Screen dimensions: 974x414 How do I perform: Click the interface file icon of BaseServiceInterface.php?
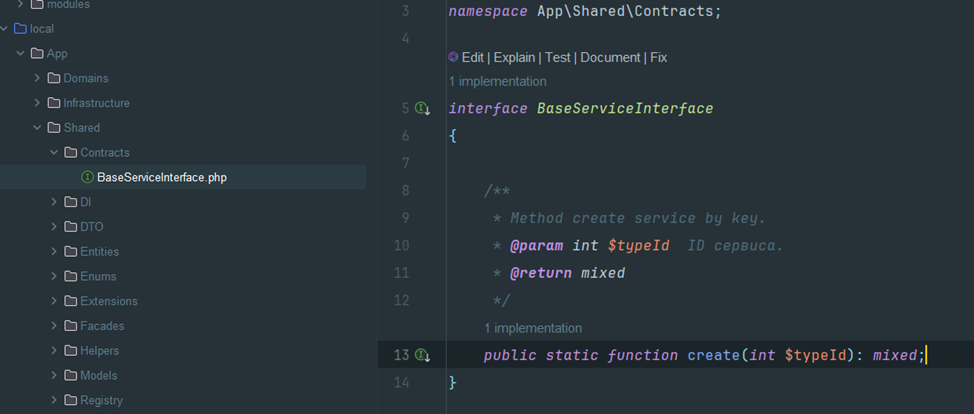pyautogui.click(x=88, y=177)
